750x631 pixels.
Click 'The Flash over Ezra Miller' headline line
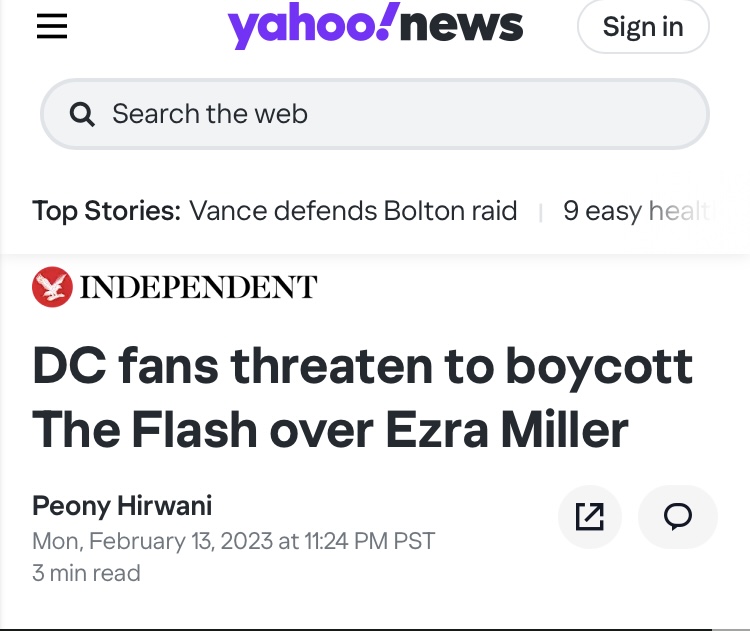tap(330, 428)
